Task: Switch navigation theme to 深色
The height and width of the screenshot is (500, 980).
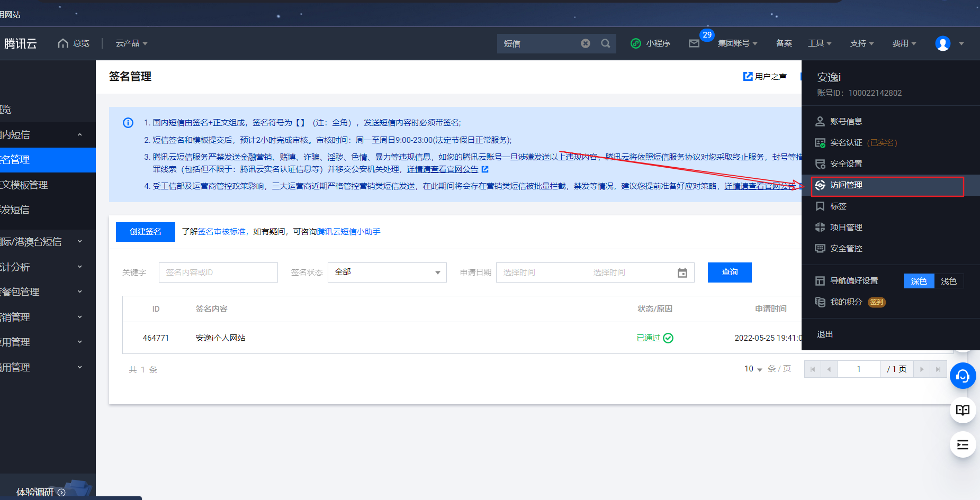Action: (919, 281)
